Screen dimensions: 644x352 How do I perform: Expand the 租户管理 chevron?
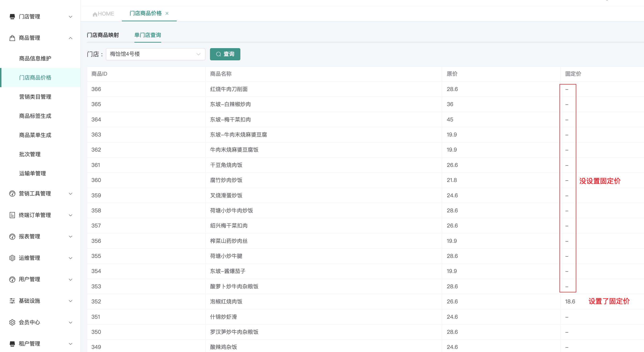tap(70, 344)
